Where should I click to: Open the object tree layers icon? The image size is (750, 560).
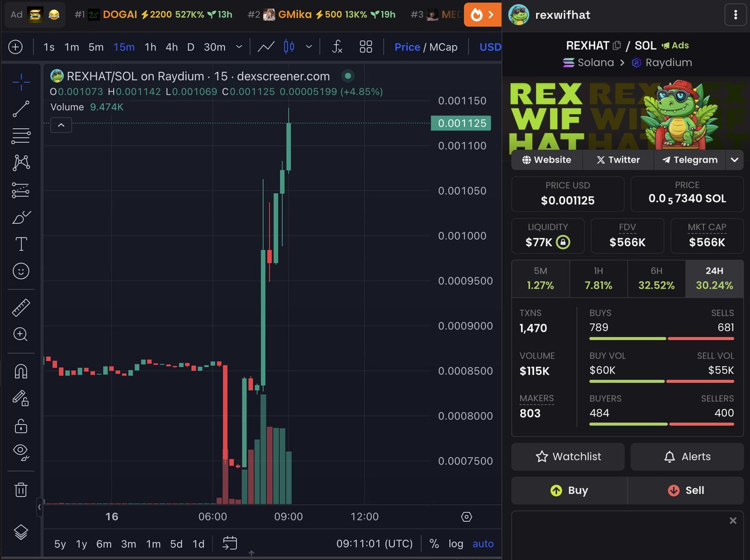coord(21,532)
